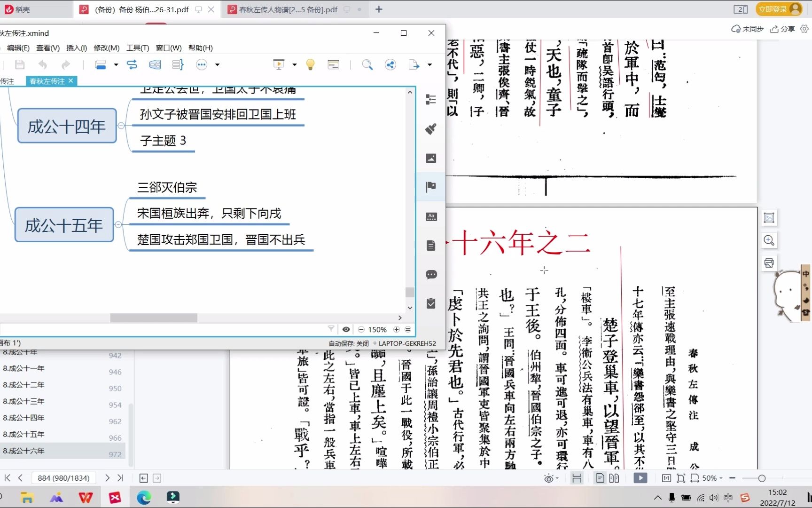The image size is (812, 508).
Task: Open the eye mode dropdown arrow in PDF bar
Action: pos(557,479)
